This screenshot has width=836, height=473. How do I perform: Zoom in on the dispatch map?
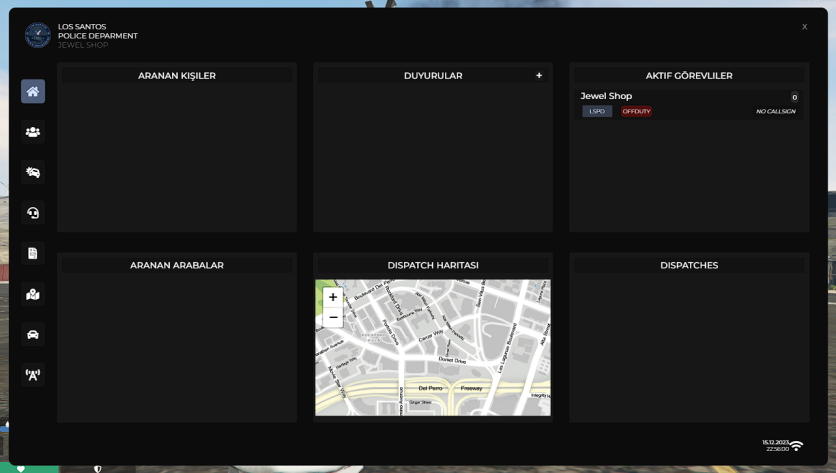(x=333, y=297)
